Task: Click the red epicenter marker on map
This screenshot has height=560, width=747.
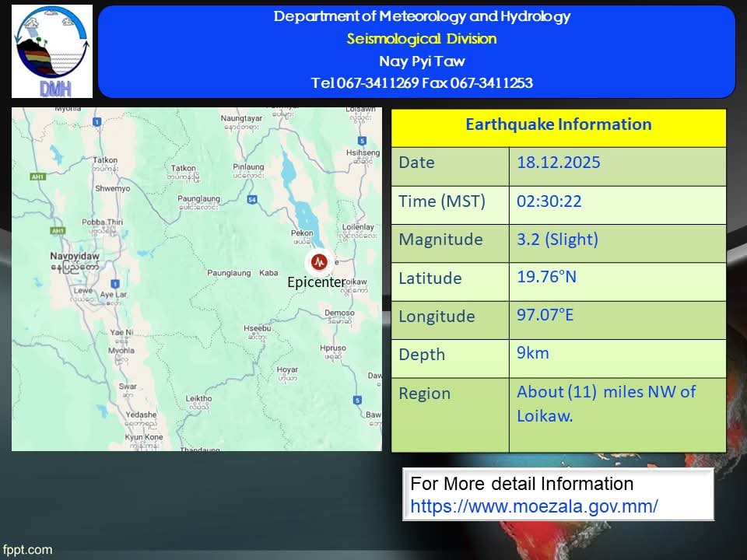Action: pos(317,261)
